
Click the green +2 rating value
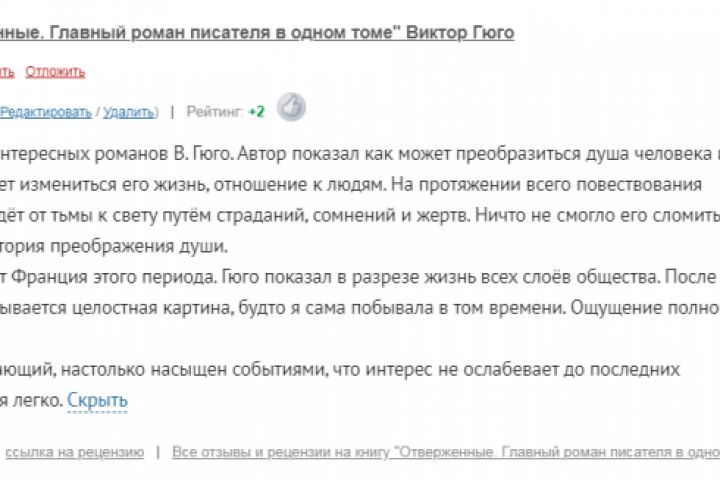(257, 112)
